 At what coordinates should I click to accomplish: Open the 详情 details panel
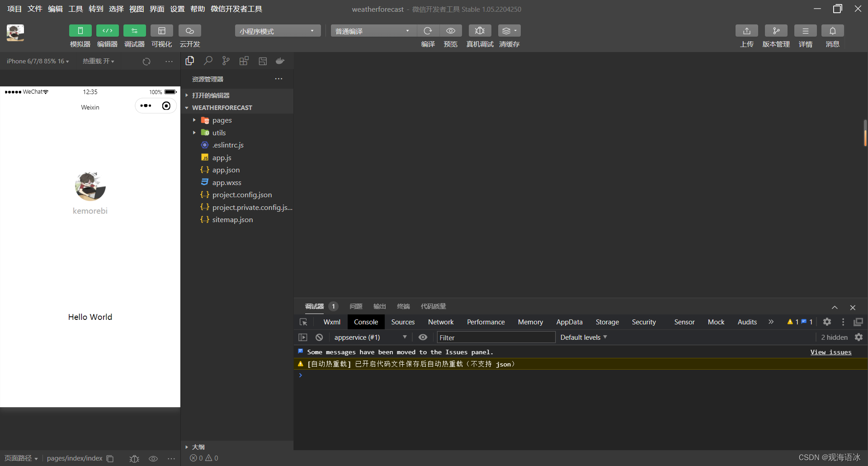(x=806, y=31)
